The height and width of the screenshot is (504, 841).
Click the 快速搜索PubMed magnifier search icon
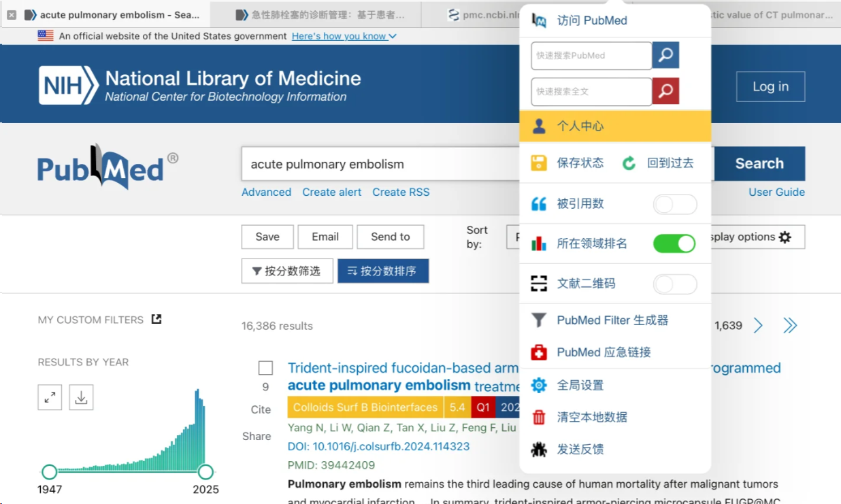click(x=665, y=55)
